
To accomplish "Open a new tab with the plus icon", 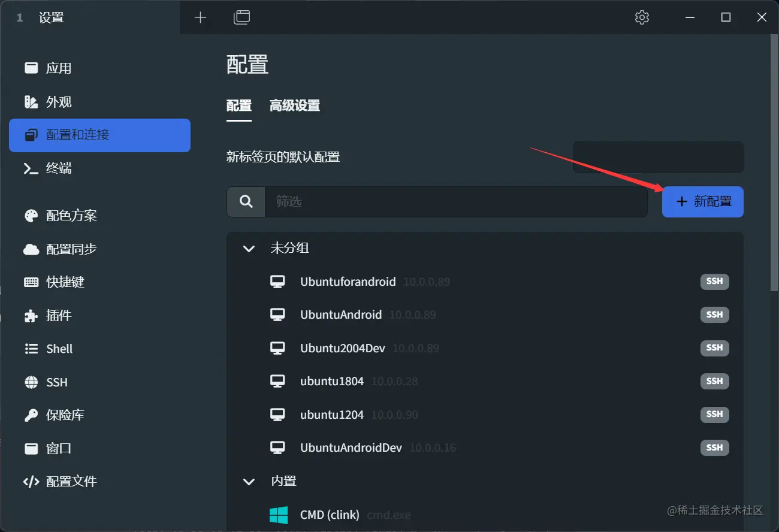I will [200, 17].
